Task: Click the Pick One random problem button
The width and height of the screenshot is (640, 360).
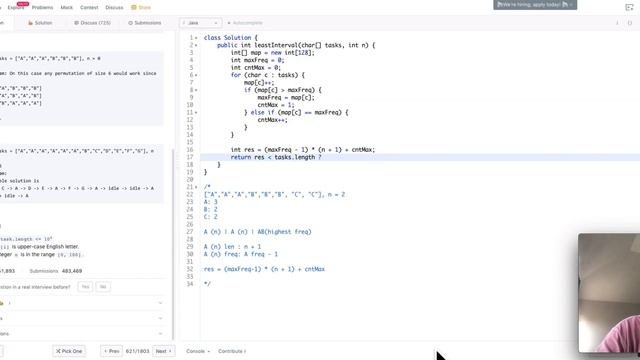Action: (x=69, y=351)
